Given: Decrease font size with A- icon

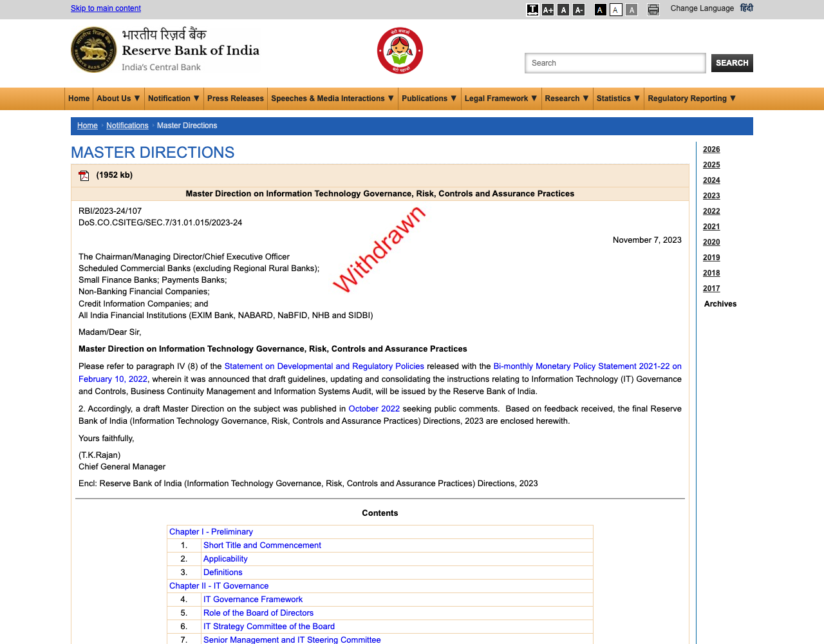Looking at the screenshot, I should 579,10.
